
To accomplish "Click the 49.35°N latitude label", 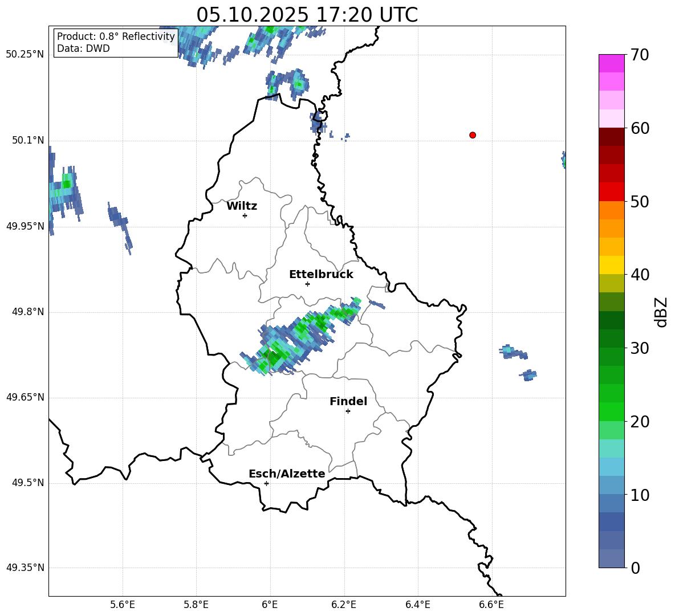I will tap(25, 568).
